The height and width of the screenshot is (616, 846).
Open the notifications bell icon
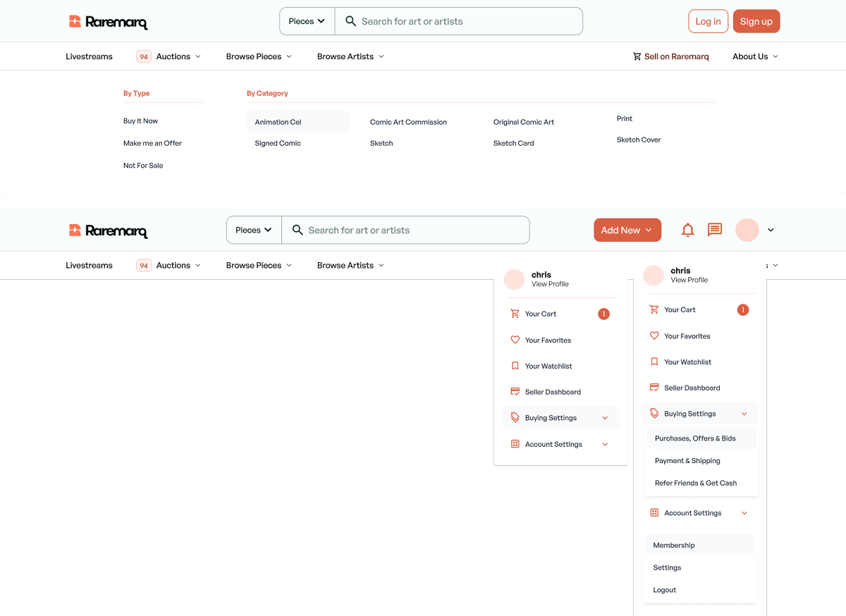coord(687,230)
